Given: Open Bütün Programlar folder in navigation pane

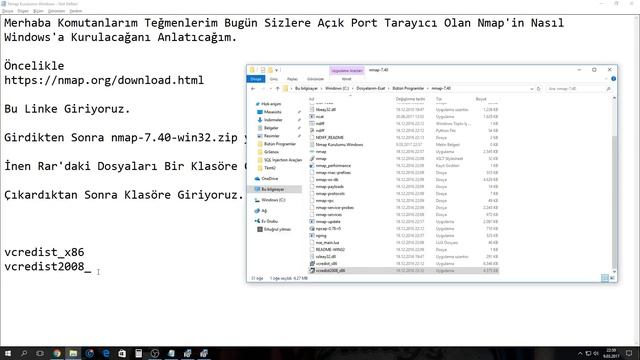Looking at the screenshot, I should point(280,144).
